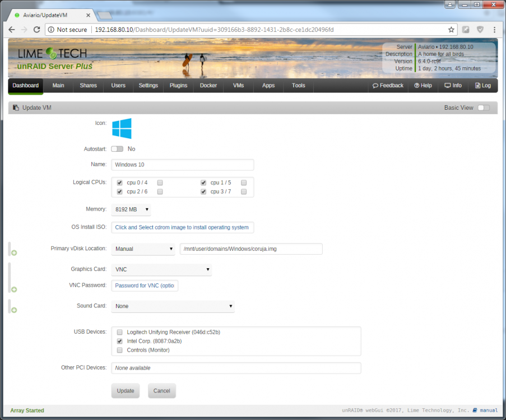Screen dimensions: 506x420
Task: Switch to the VMs tab
Action: (239, 86)
